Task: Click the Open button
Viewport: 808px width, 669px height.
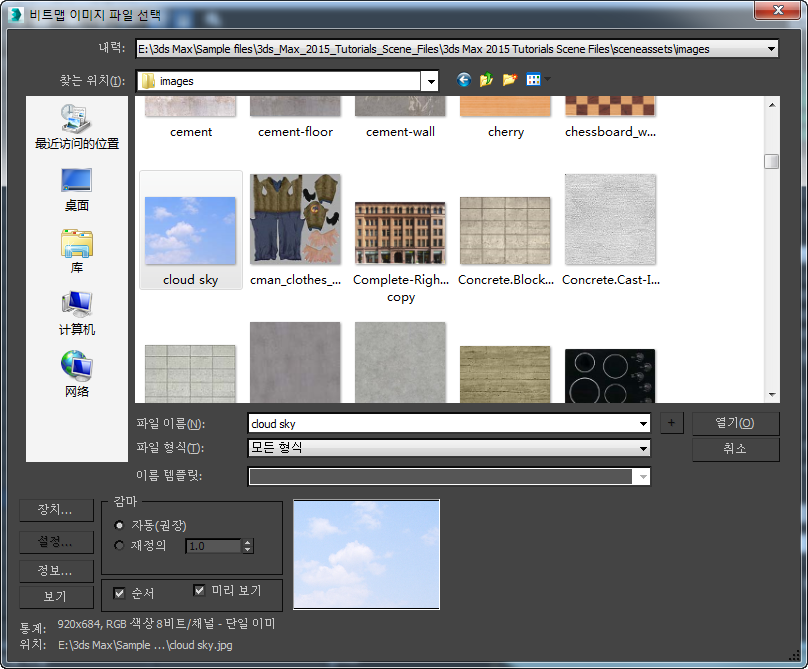Action: [x=735, y=423]
